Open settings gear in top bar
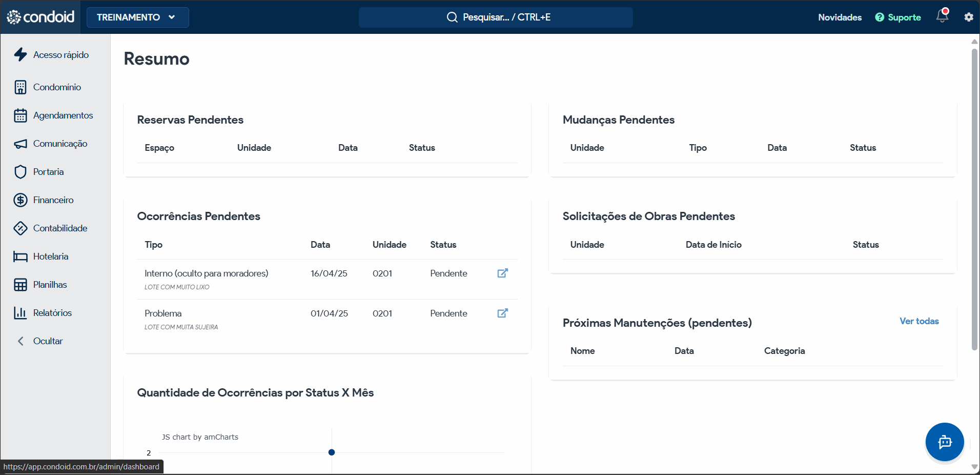 pos(968,17)
